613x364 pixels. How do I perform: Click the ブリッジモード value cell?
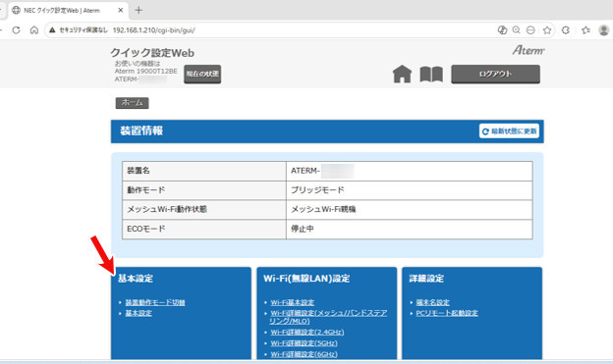410,190
